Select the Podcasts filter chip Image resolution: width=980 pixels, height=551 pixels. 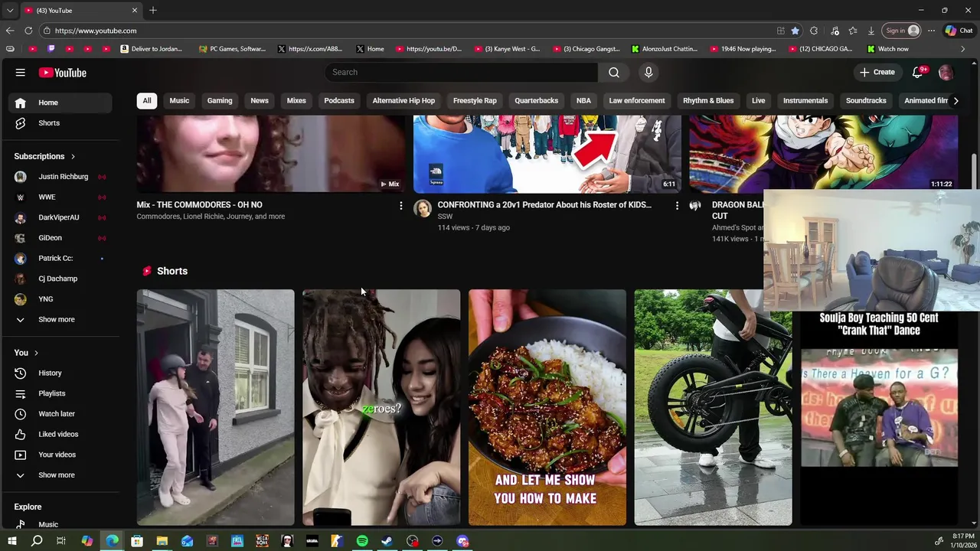tap(339, 100)
